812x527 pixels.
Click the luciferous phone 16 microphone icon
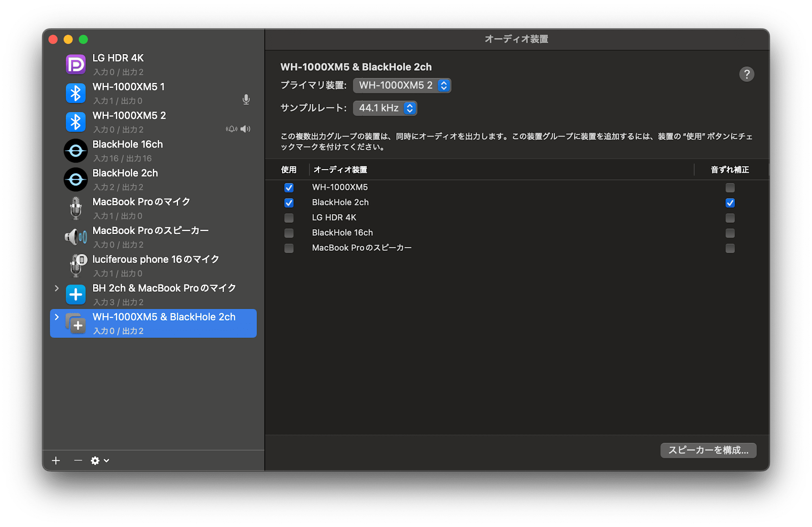[x=76, y=266]
